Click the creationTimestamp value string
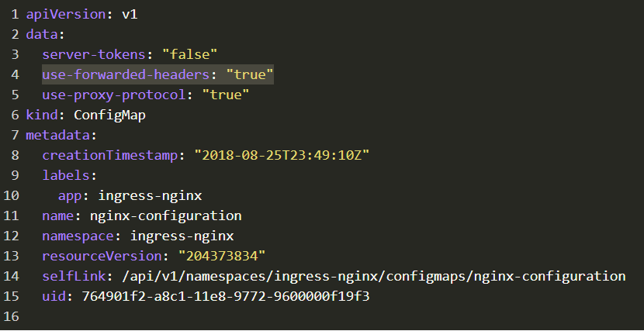The height and width of the screenshot is (331, 644). click(x=282, y=155)
